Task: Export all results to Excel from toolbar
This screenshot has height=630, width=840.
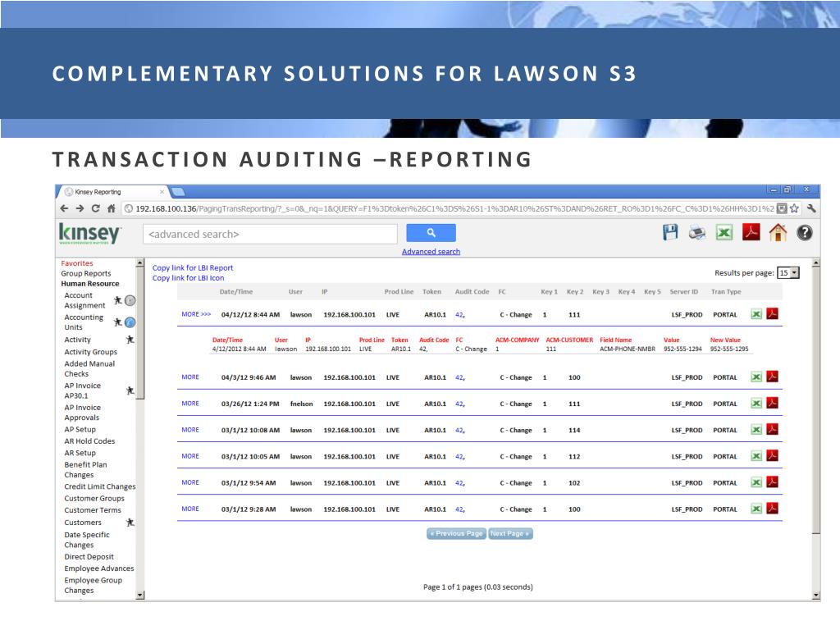Action: tap(724, 233)
